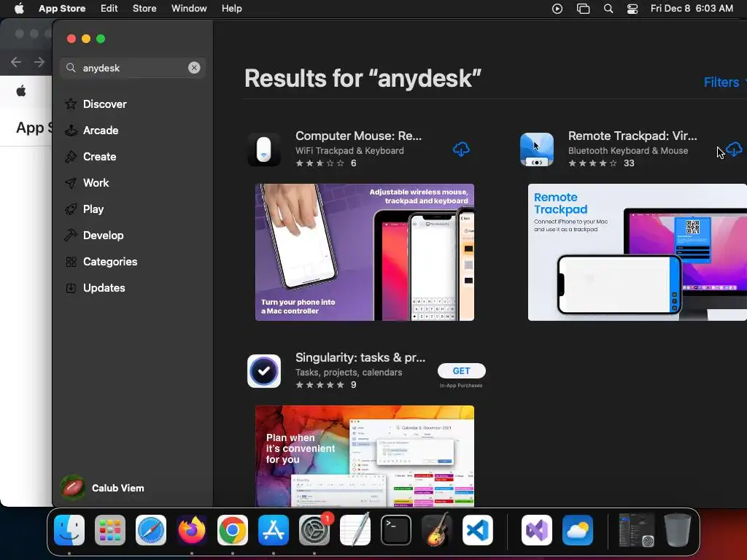Launch Google Chrome from the Dock

(x=233, y=530)
